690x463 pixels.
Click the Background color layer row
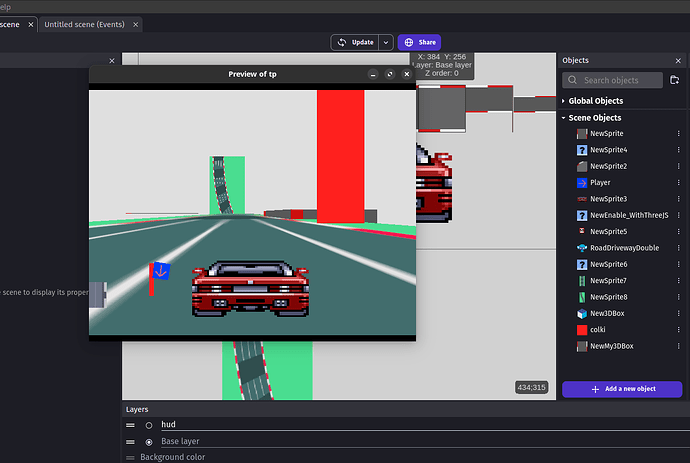click(x=406, y=457)
